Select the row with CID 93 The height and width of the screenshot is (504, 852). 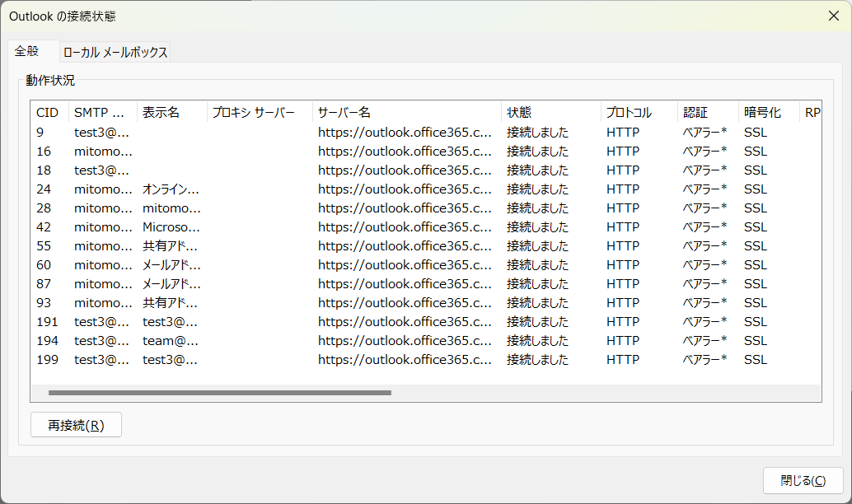click(x=426, y=303)
